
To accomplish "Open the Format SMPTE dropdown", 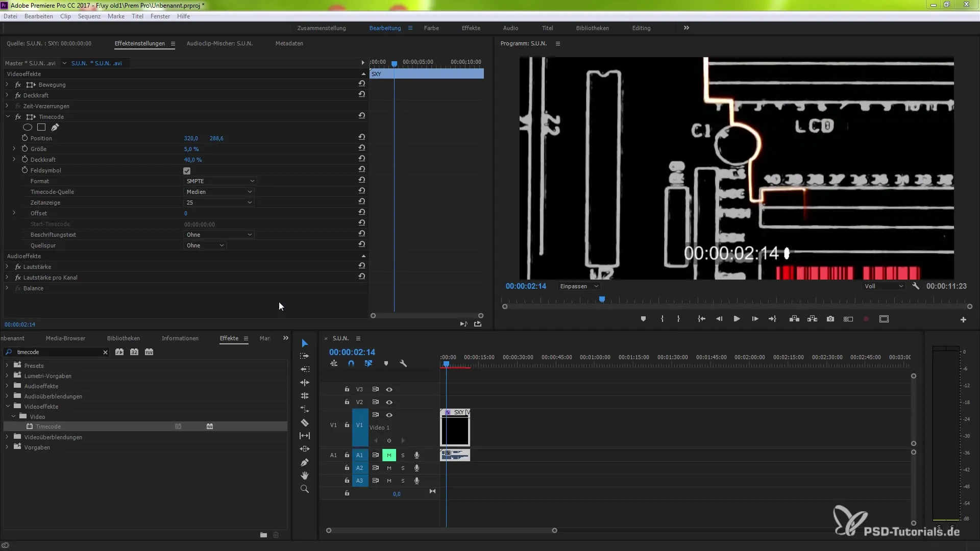I will coord(220,181).
